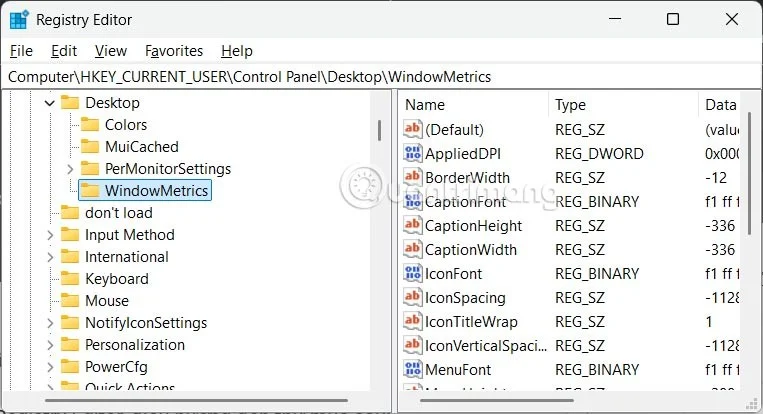
Task: Click the IconSpacing string value icon
Action: (x=413, y=297)
